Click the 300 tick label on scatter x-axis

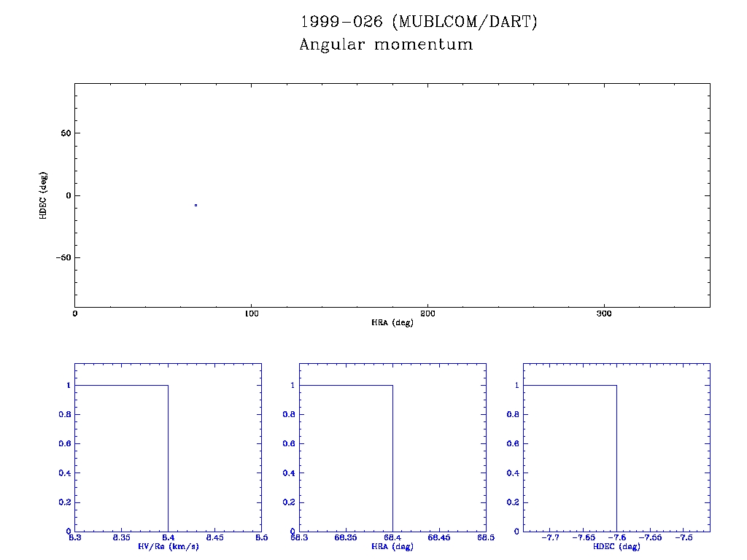tap(604, 314)
